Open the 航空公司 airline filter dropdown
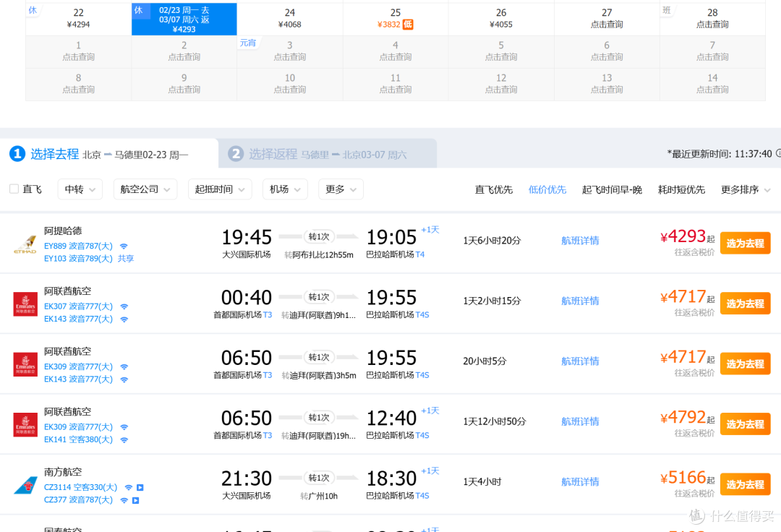This screenshot has width=781, height=532. pos(145,189)
